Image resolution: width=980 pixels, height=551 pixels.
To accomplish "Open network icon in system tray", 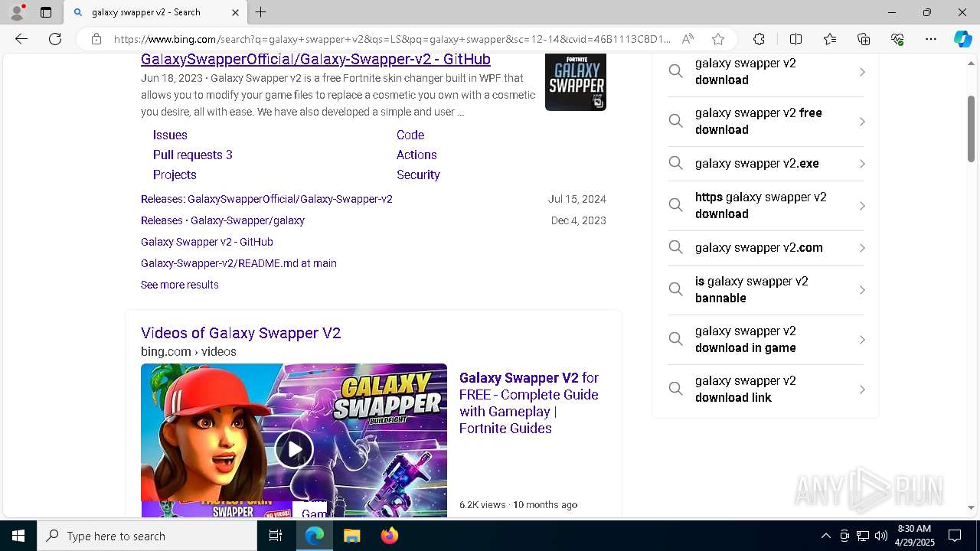I will click(863, 536).
